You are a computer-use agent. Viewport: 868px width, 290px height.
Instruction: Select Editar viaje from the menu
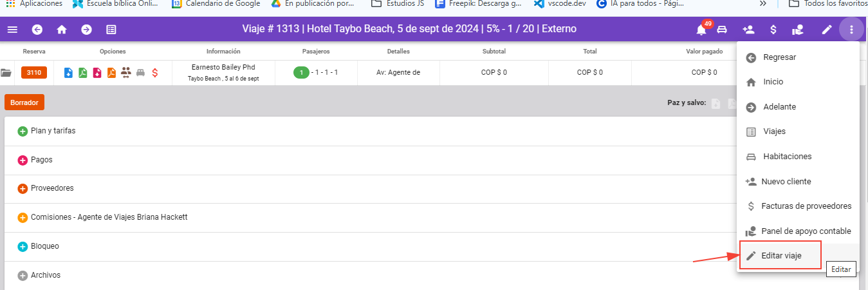tap(780, 256)
